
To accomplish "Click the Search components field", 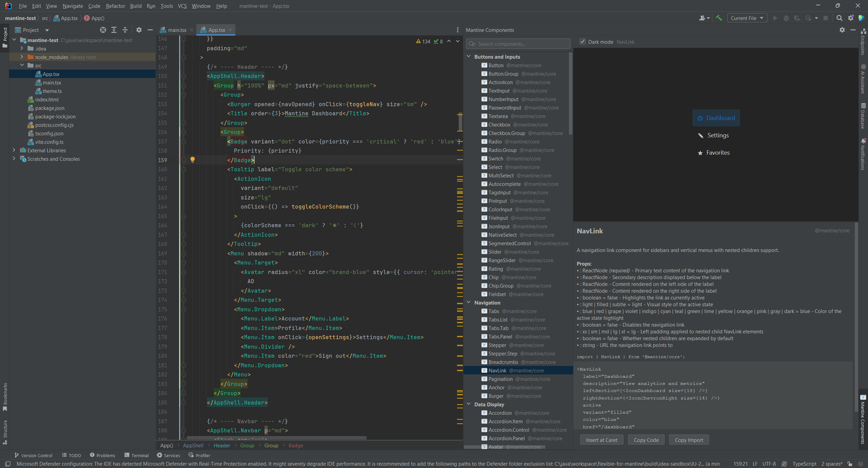I will coord(518,44).
